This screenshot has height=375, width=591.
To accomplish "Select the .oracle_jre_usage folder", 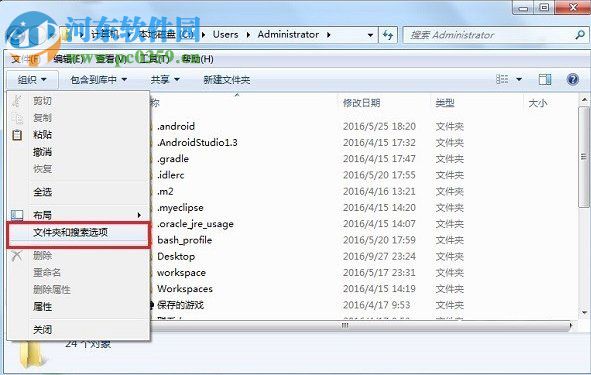I will (x=195, y=224).
